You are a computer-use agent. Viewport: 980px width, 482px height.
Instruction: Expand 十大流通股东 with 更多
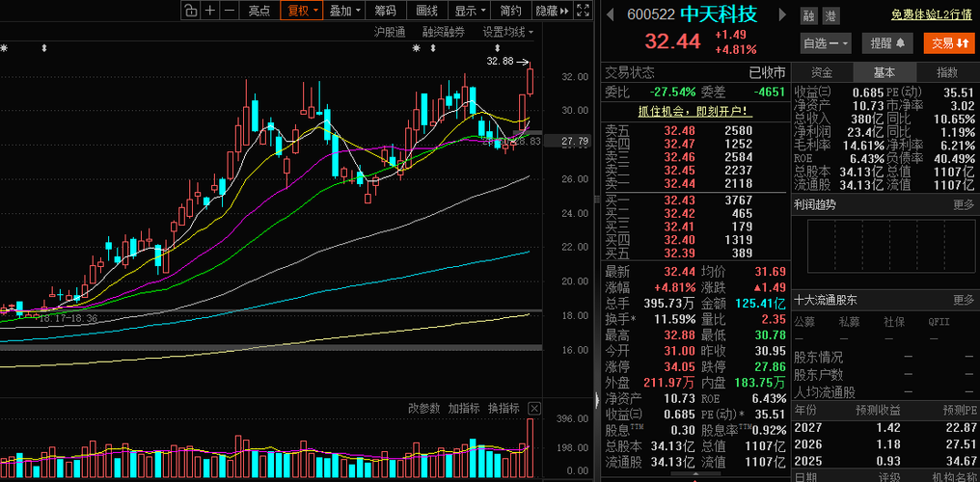[964, 300]
